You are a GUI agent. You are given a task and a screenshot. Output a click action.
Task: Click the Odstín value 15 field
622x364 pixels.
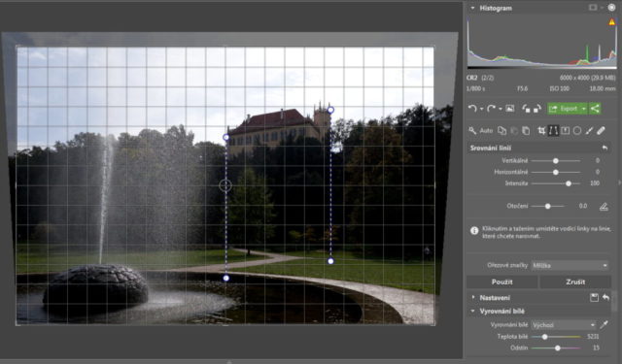[x=596, y=347]
